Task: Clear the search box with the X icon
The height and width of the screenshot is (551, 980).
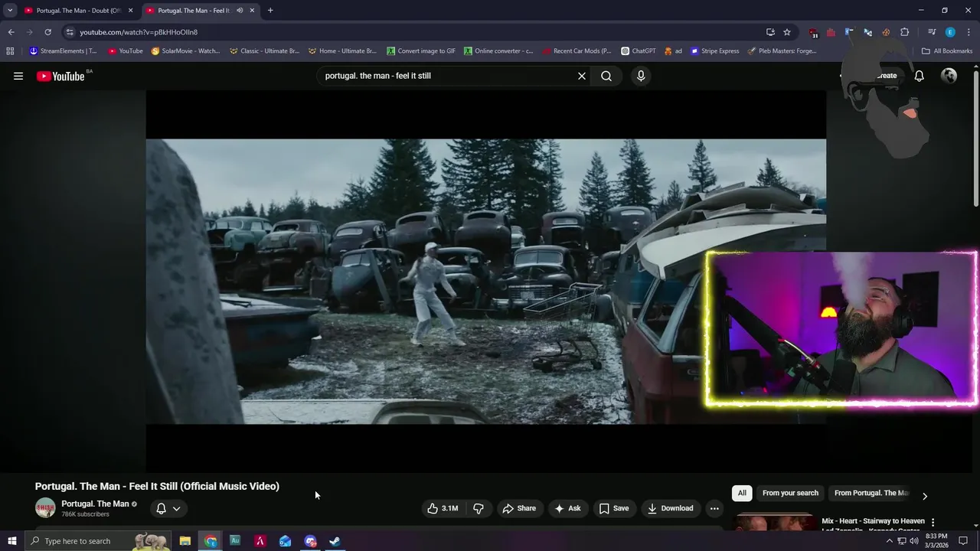Action: coord(582,76)
